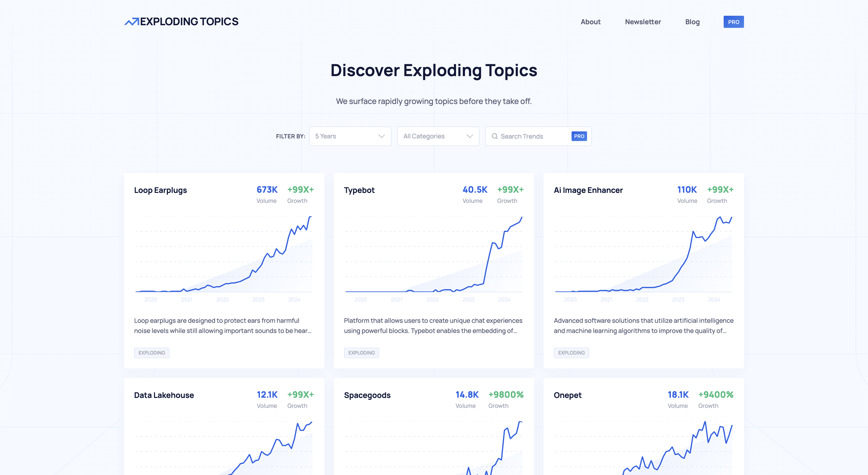The height and width of the screenshot is (475, 868).
Task: Open the Onepet topic card title
Action: tap(567, 395)
